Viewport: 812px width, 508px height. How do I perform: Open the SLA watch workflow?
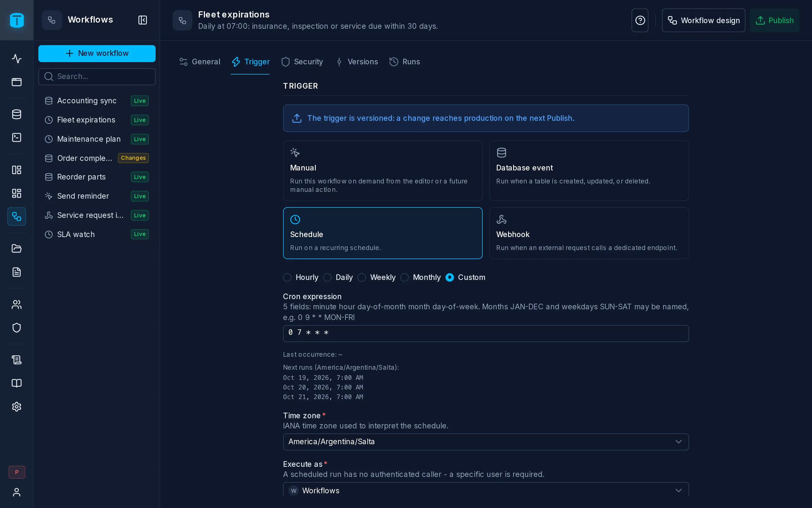coord(97,234)
